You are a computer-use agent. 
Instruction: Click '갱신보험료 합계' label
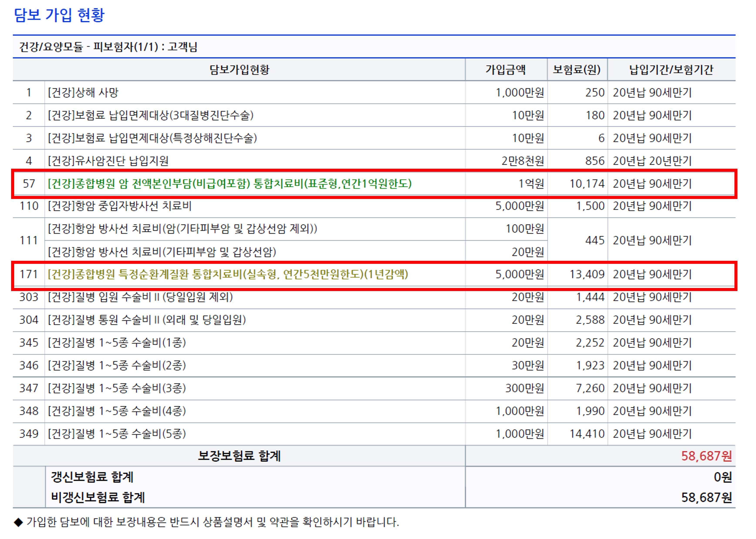tap(92, 477)
